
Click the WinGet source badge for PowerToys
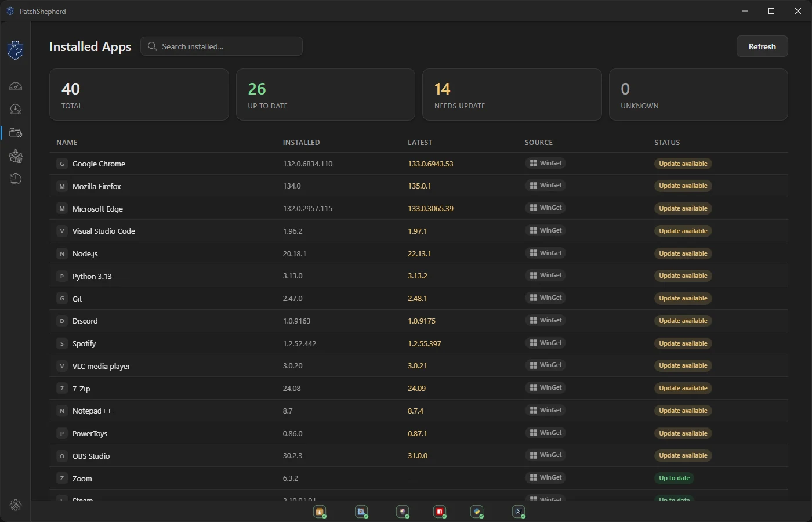[x=545, y=433]
